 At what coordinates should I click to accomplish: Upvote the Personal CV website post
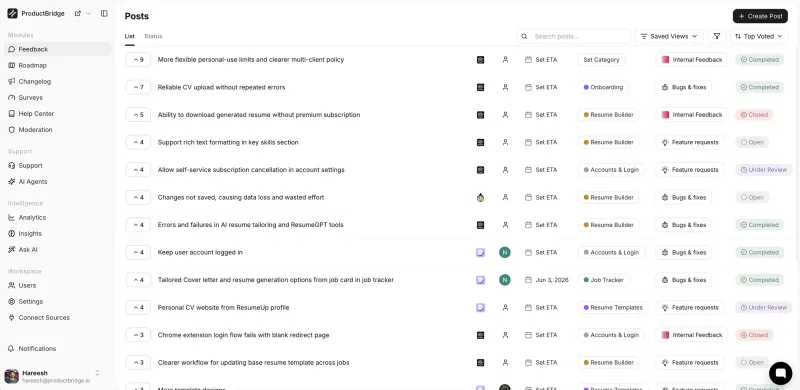138,308
